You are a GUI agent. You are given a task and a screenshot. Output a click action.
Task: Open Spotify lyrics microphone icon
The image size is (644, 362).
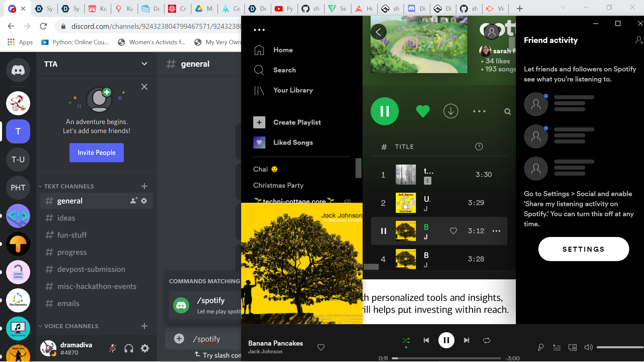point(541,348)
